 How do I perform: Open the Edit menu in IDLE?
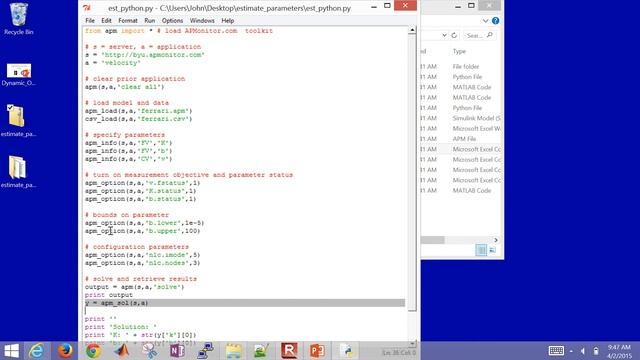106,20
